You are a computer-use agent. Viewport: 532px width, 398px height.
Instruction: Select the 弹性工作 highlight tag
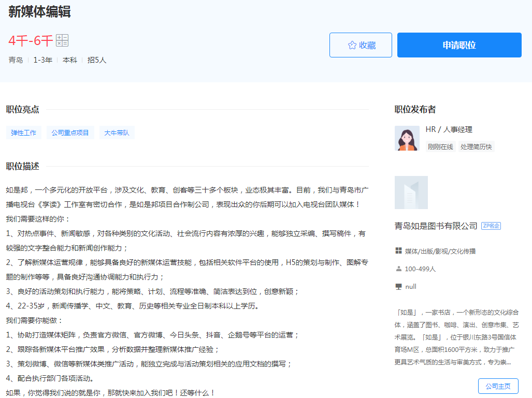pos(24,132)
